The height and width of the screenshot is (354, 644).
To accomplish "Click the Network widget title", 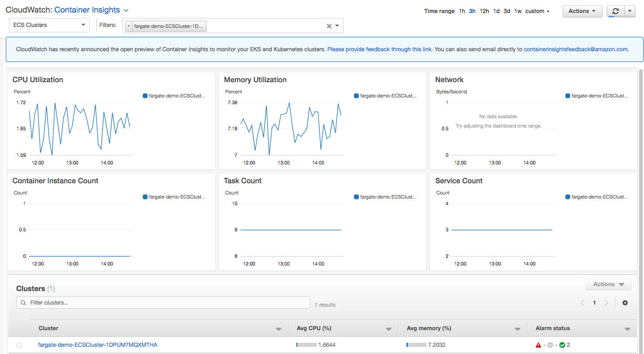I will point(449,80).
